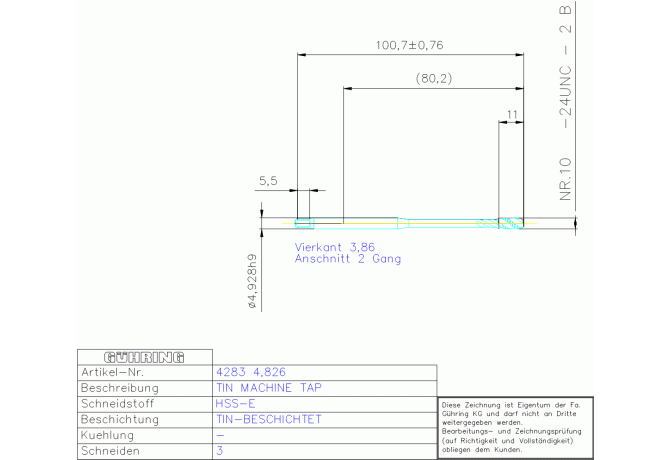Click the 'Schneidstoff' row label
The height and width of the screenshot is (460, 670).
pyautogui.click(x=120, y=403)
